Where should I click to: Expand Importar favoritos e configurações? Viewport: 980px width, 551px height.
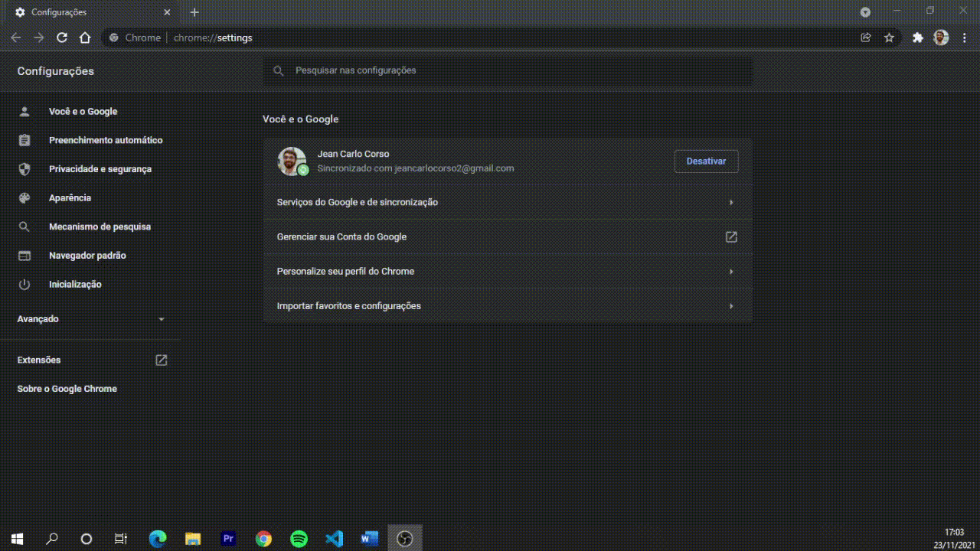pos(508,306)
